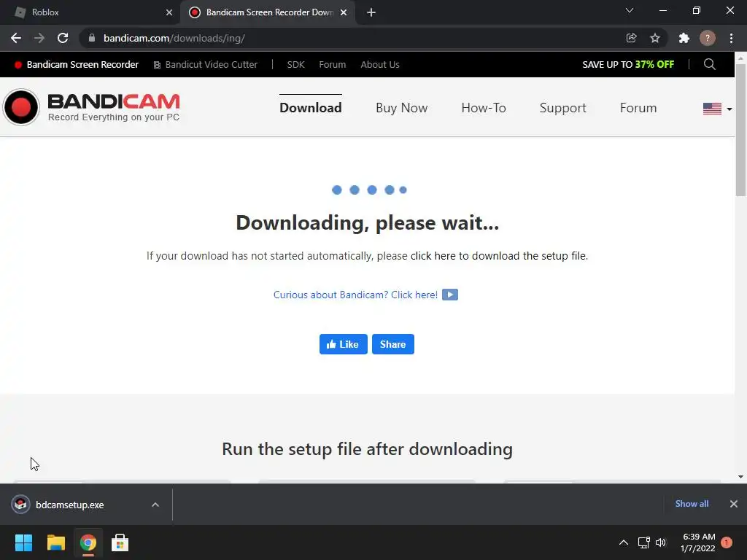
Task: Close the Roblox tab
Action: [x=169, y=12]
